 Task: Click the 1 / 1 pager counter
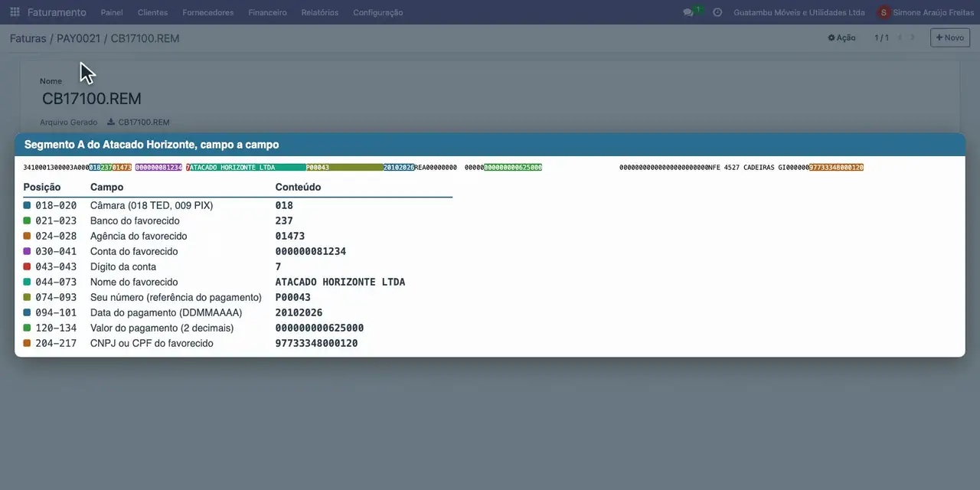882,38
